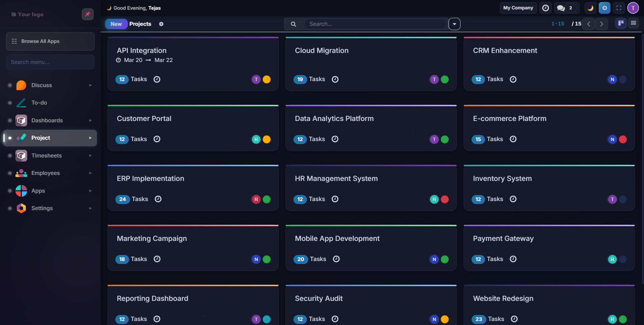Open the search options dropdown arrow
The width and height of the screenshot is (644, 325).
(454, 24)
